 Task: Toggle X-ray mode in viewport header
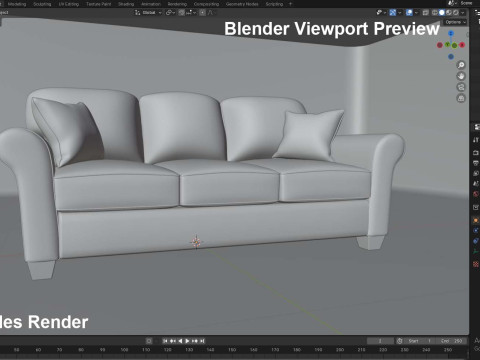tap(426, 13)
